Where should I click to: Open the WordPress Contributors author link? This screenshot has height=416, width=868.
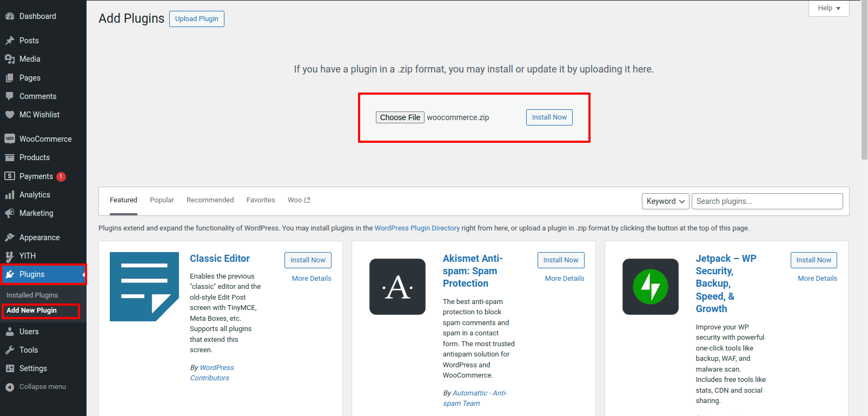[x=212, y=373]
